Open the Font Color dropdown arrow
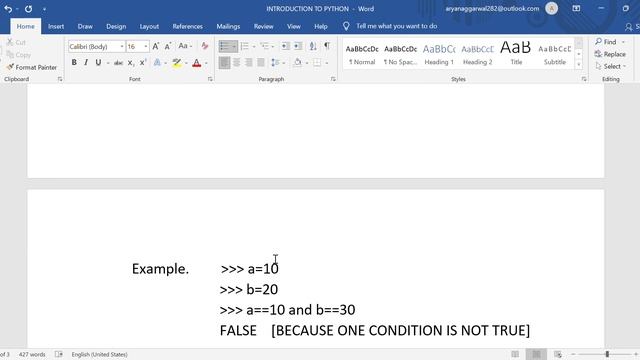This screenshot has width=640, height=360. pos(206,63)
